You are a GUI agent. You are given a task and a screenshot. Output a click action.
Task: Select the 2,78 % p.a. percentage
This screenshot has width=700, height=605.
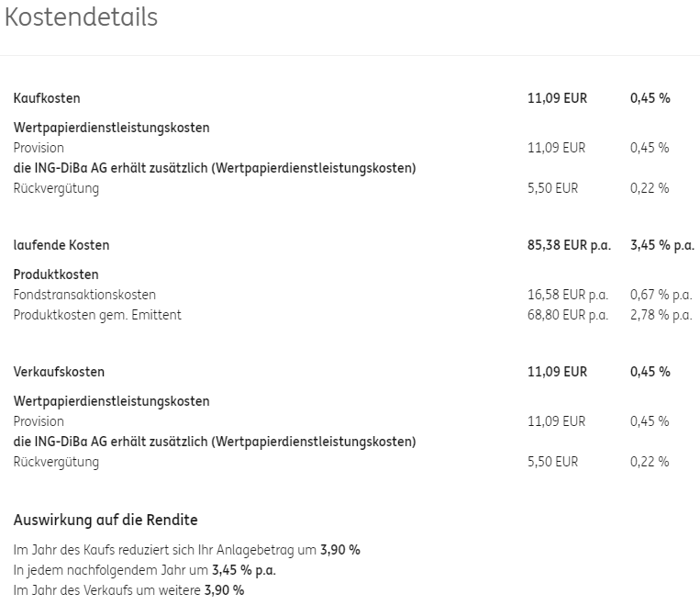[x=661, y=315]
